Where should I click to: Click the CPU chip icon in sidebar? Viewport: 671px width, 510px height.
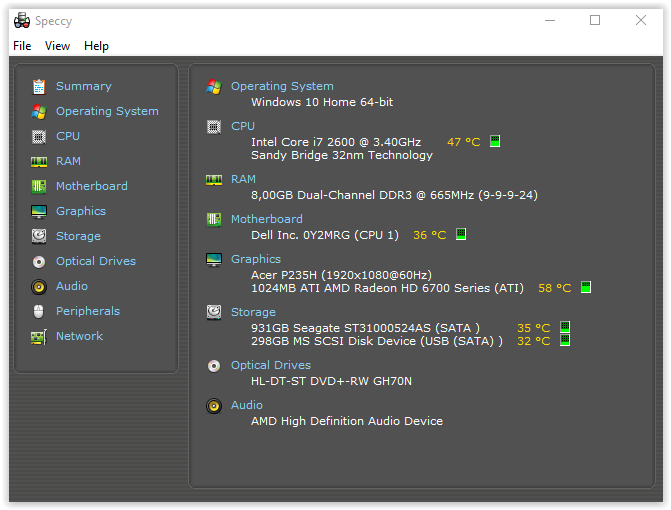(x=39, y=136)
